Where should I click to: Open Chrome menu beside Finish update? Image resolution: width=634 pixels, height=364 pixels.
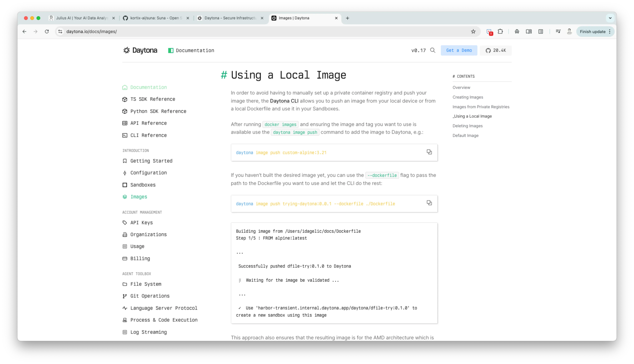pyautogui.click(x=610, y=32)
